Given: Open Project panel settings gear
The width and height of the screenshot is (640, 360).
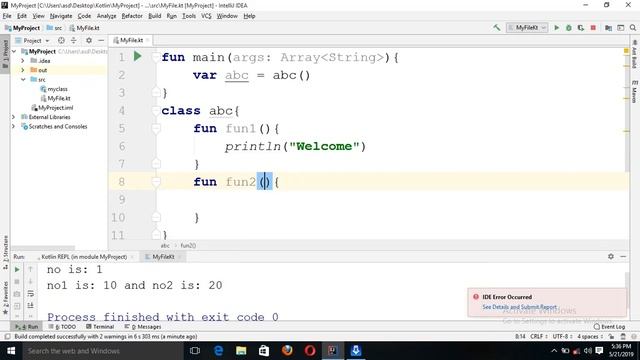Looking at the screenshot, I should [89, 40].
